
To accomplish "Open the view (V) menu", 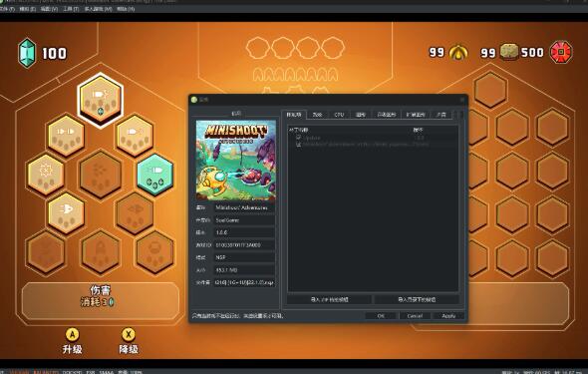I will tap(49, 9).
